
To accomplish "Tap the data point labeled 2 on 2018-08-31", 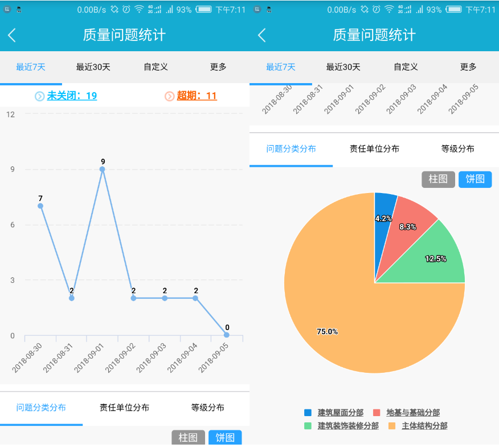I will [72, 298].
